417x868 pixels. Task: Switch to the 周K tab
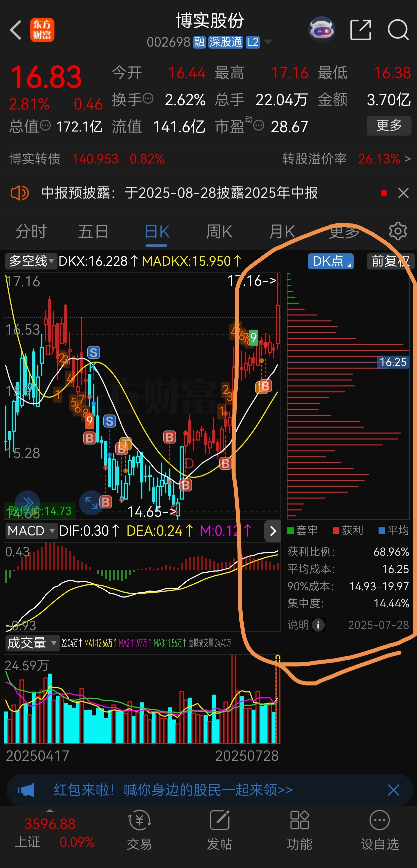(219, 232)
